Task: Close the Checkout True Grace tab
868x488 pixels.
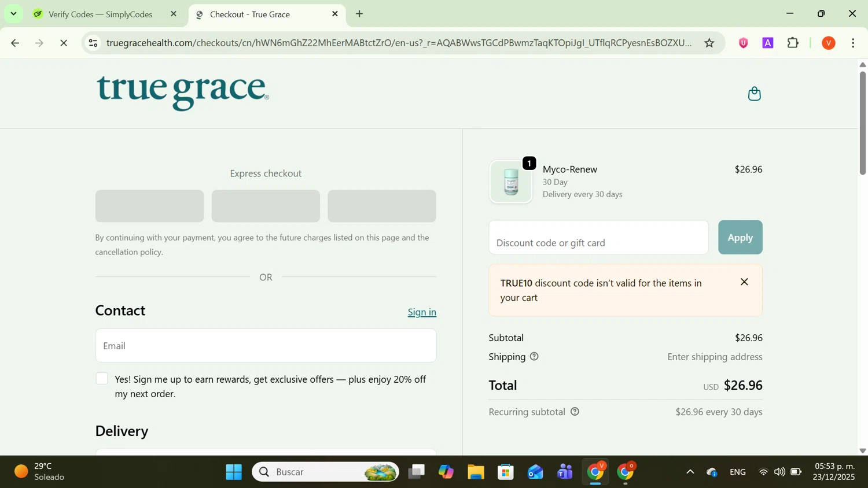Action: point(335,14)
